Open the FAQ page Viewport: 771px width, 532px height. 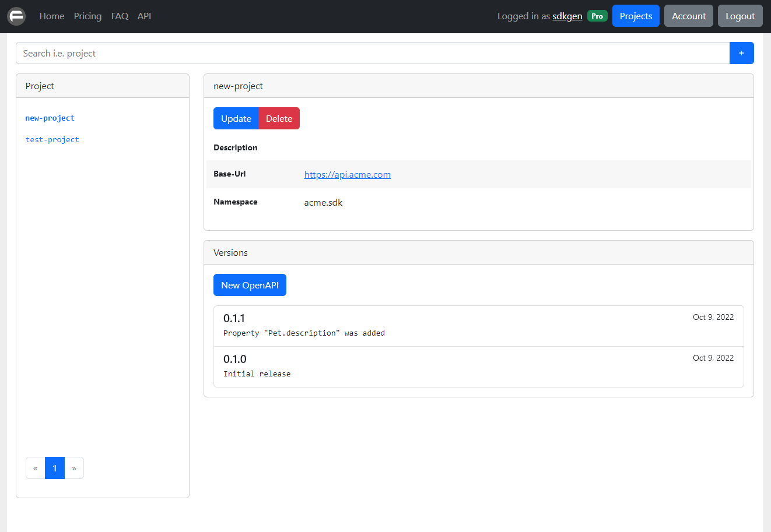120,16
